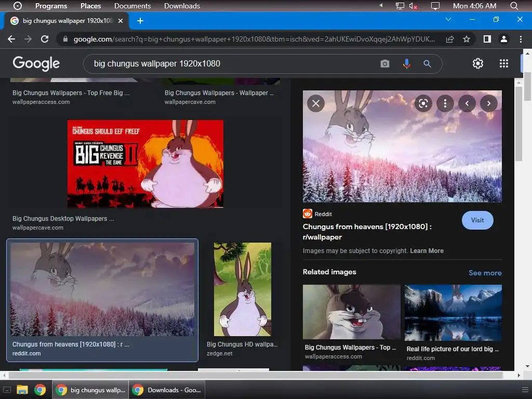Click the magnifier search button

pos(427,63)
